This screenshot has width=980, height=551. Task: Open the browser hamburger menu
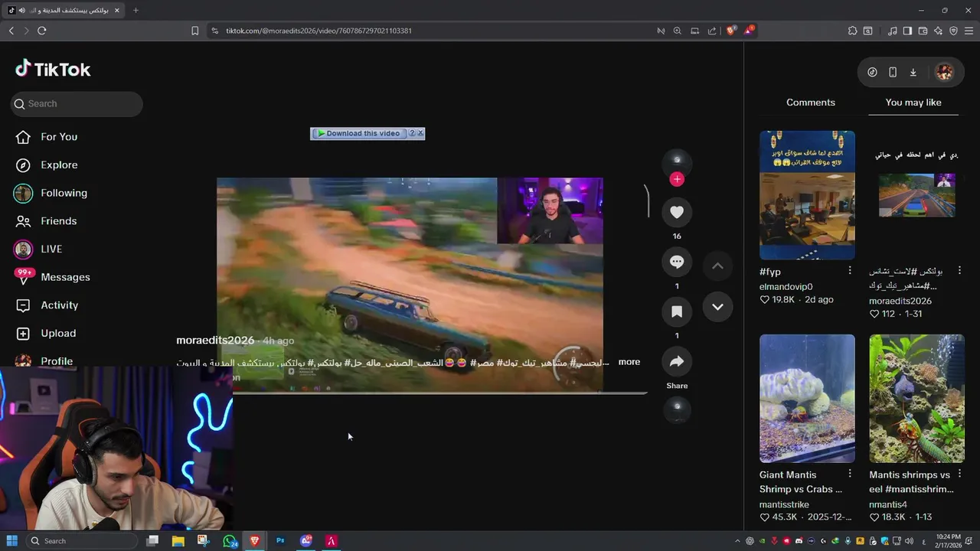pos(969,31)
